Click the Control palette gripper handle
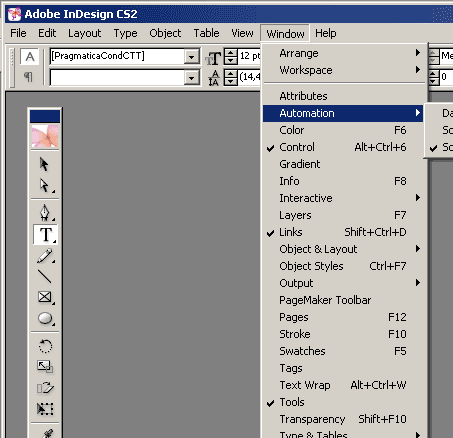 click(12, 68)
